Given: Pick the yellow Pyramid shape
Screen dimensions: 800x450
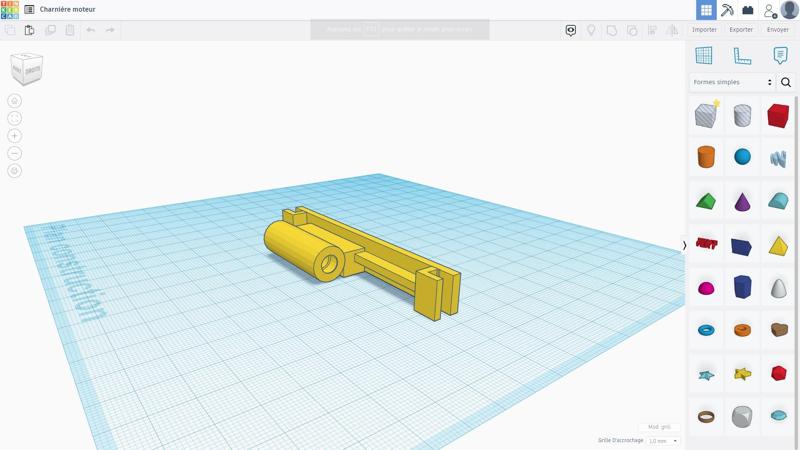Looking at the screenshot, I should pos(778,245).
